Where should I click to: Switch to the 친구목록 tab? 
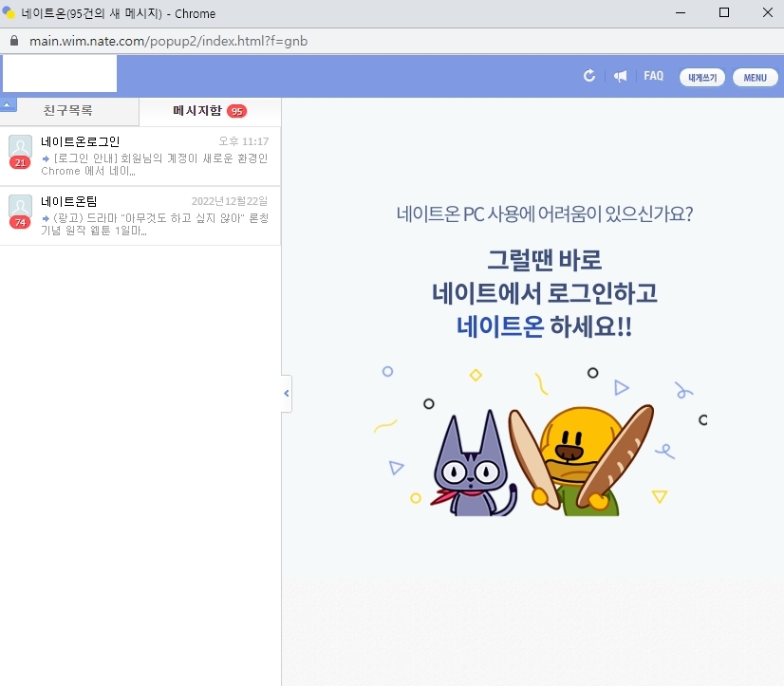coord(68,111)
